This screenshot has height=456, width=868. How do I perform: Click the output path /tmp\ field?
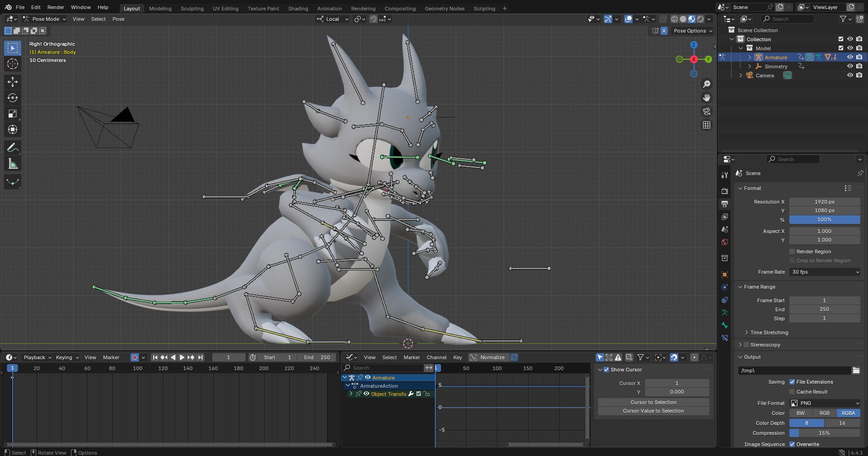click(x=794, y=370)
